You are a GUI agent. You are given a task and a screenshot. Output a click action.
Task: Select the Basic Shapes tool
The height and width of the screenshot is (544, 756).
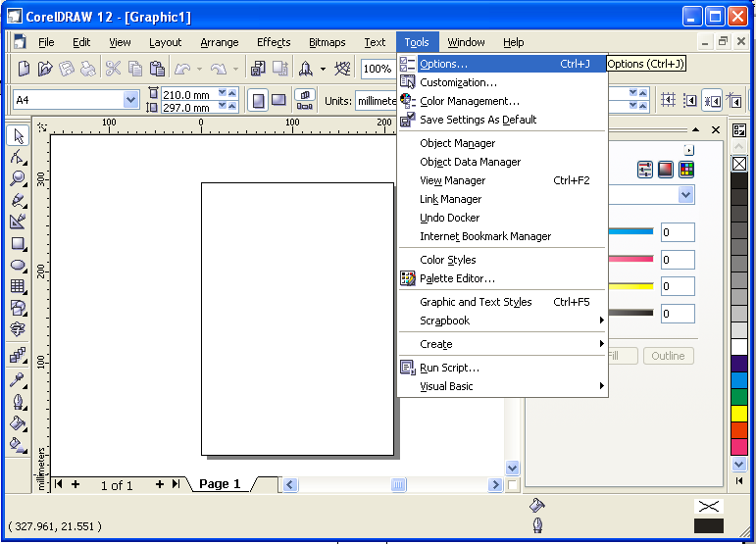(18, 308)
